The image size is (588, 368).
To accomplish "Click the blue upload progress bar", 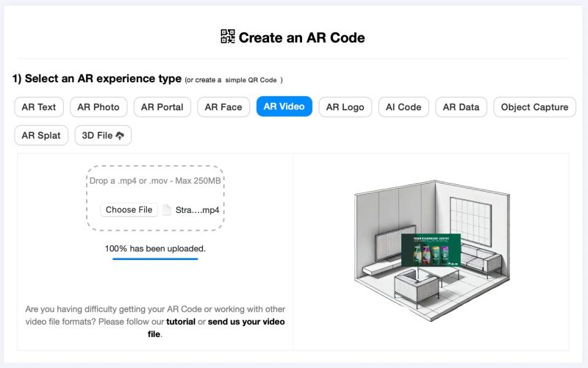I will click(155, 259).
